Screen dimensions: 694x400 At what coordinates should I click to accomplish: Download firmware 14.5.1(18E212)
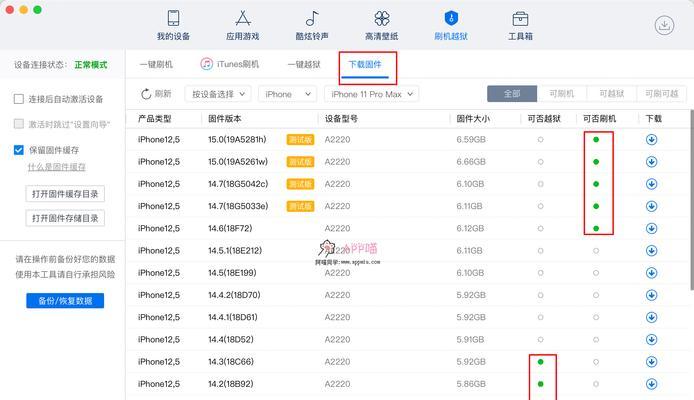click(651, 250)
